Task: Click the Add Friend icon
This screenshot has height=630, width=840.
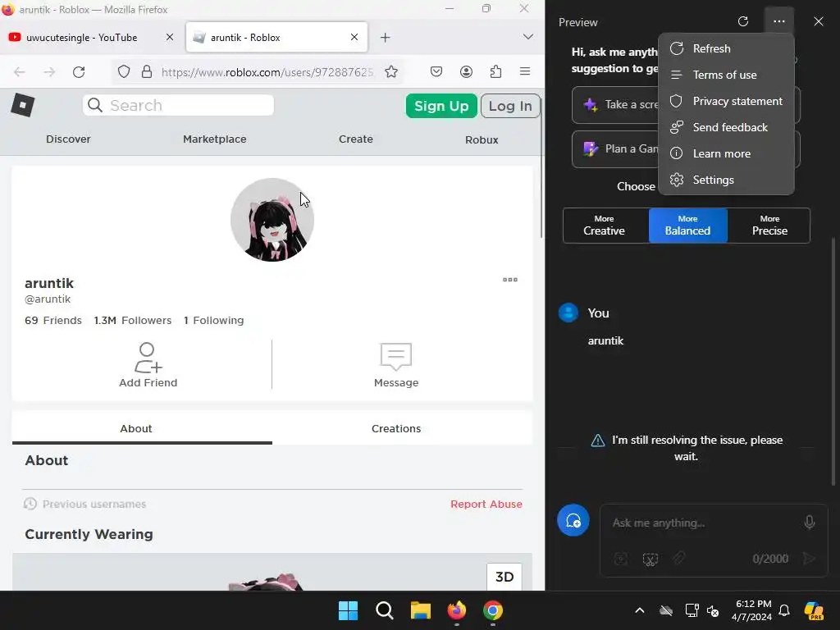Action: pyautogui.click(x=148, y=358)
